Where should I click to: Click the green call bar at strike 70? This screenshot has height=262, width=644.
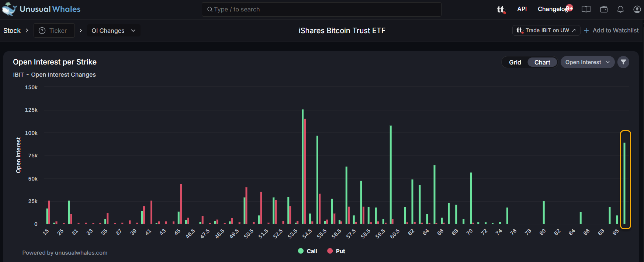(471, 198)
